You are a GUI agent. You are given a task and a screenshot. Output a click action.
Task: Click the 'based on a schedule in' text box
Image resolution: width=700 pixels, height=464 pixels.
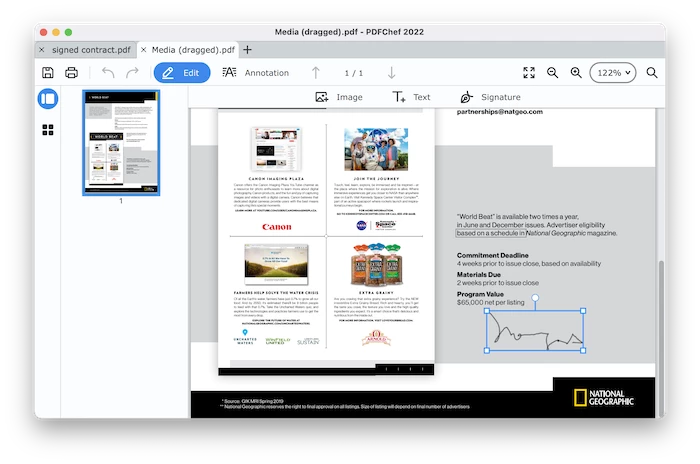491,233
